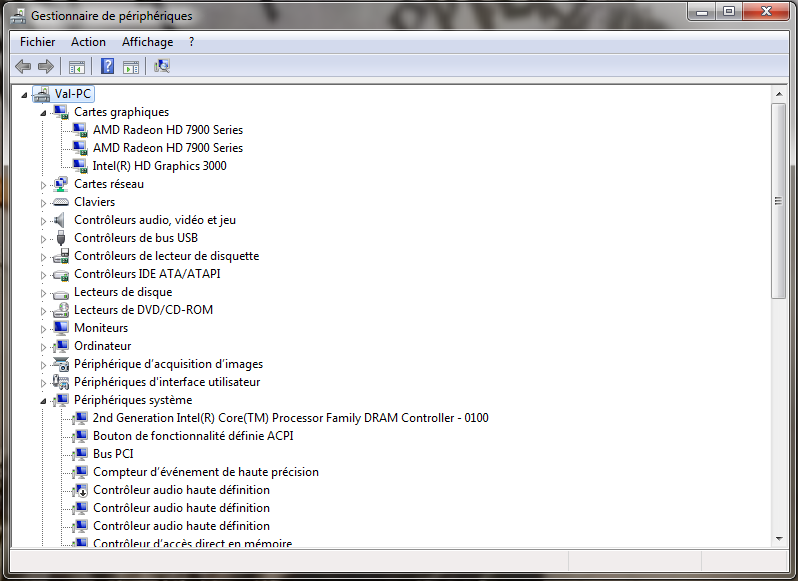This screenshot has height=581, width=798.
Task: Collapse the Cartes graphiques category
Action: tap(43, 113)
